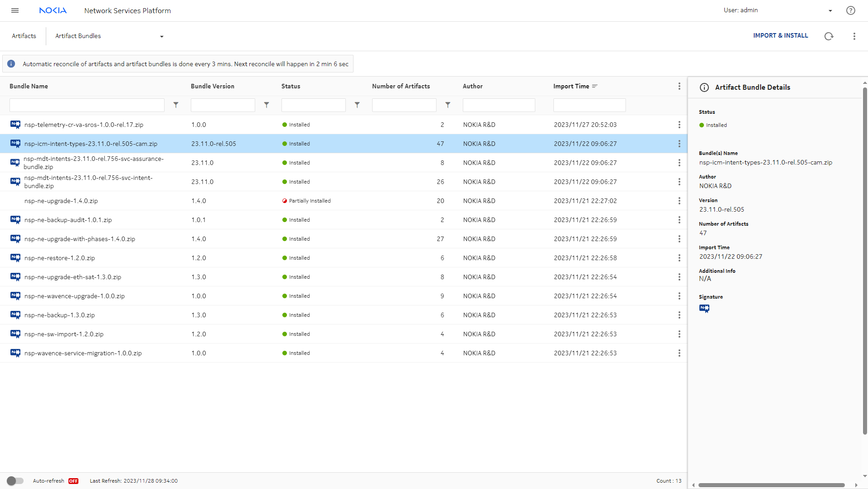This screenshot has height=489, width=868.
Task: Sort by Status column header
Action: 291,86
